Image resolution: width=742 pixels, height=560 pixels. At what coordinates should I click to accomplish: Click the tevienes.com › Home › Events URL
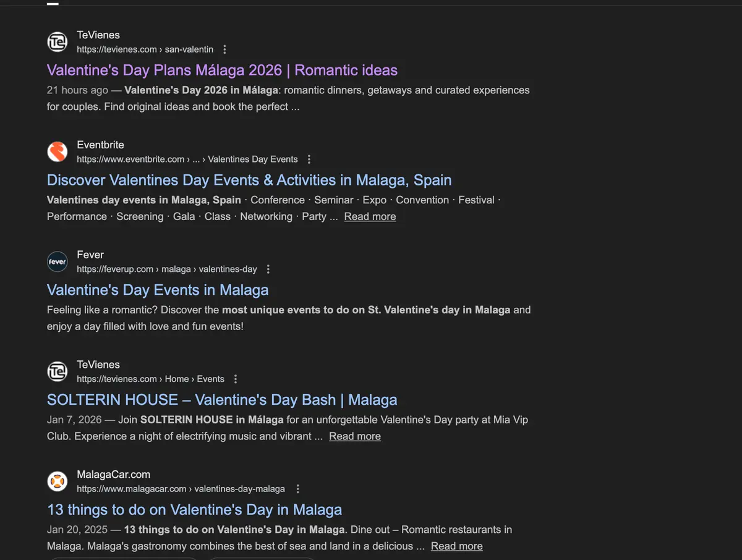pyautogui.click(x=150, y=379)
